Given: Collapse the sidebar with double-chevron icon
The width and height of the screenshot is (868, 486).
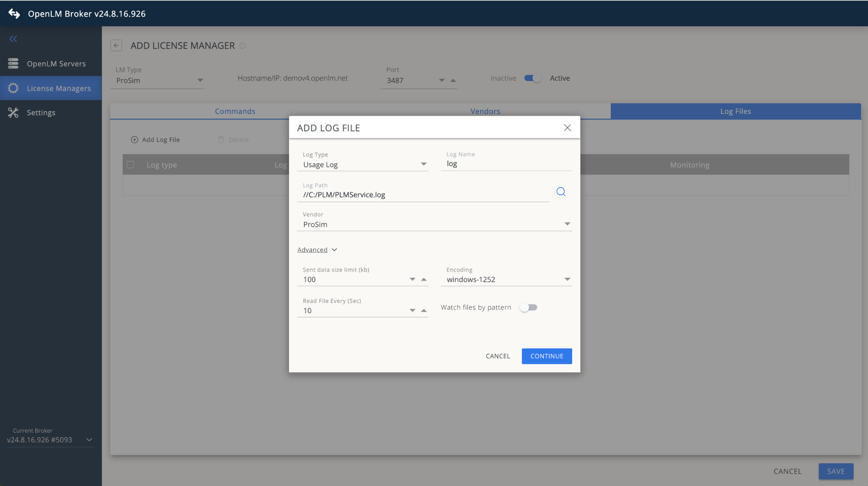Looking at the screenshot, I should (x=13, y=39).
